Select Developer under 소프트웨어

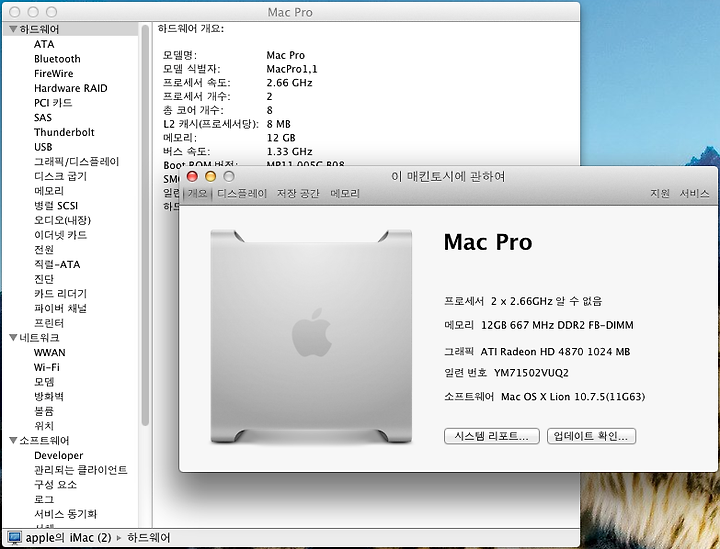(x=58, y=455)
